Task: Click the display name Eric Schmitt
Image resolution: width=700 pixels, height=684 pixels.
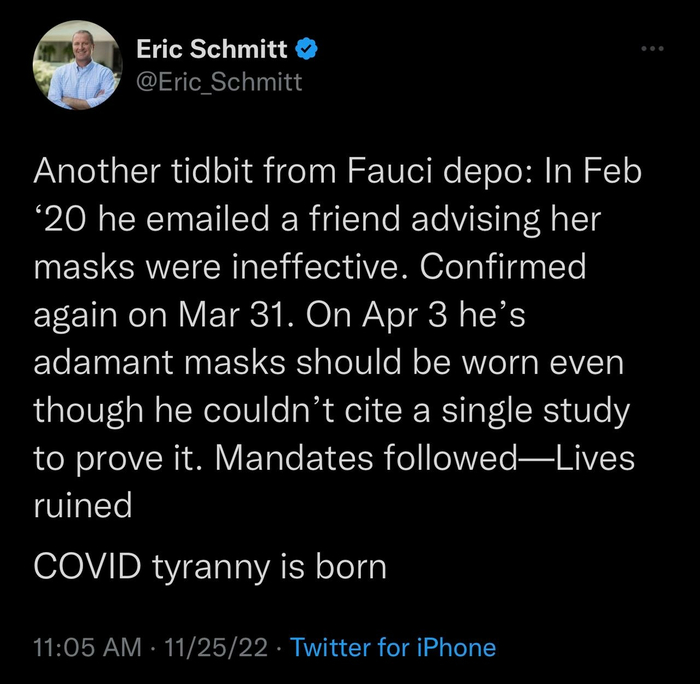Action: tap(211, 49)
